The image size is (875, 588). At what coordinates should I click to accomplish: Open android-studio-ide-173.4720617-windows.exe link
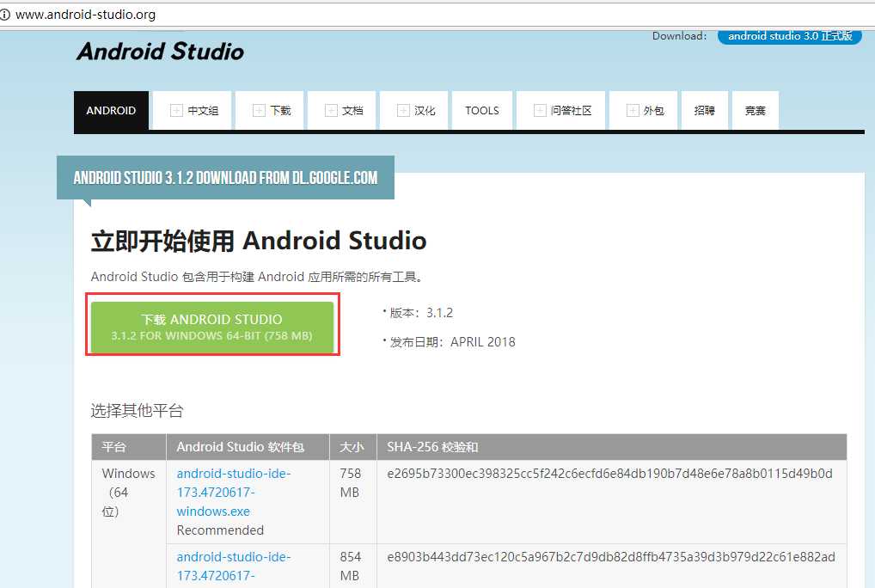tap(233, 492)
